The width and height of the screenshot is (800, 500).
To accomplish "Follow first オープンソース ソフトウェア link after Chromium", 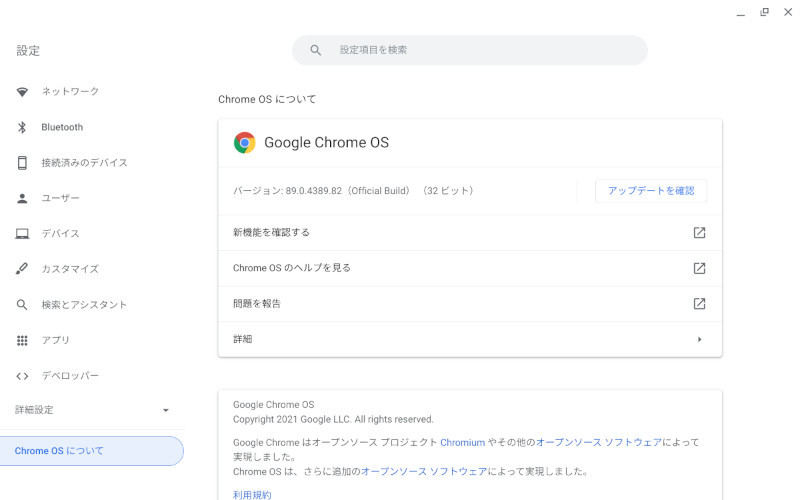I will point(599,442).
